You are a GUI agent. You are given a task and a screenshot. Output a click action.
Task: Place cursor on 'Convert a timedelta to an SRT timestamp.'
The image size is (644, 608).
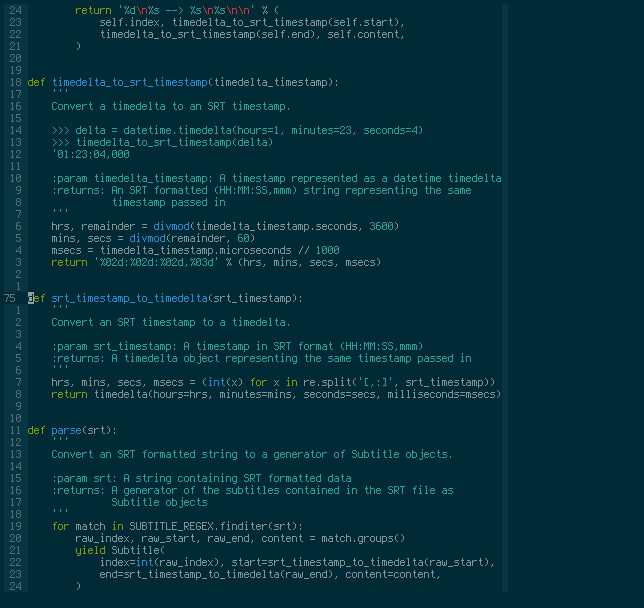pyautogui.click(x=171, y=106)
